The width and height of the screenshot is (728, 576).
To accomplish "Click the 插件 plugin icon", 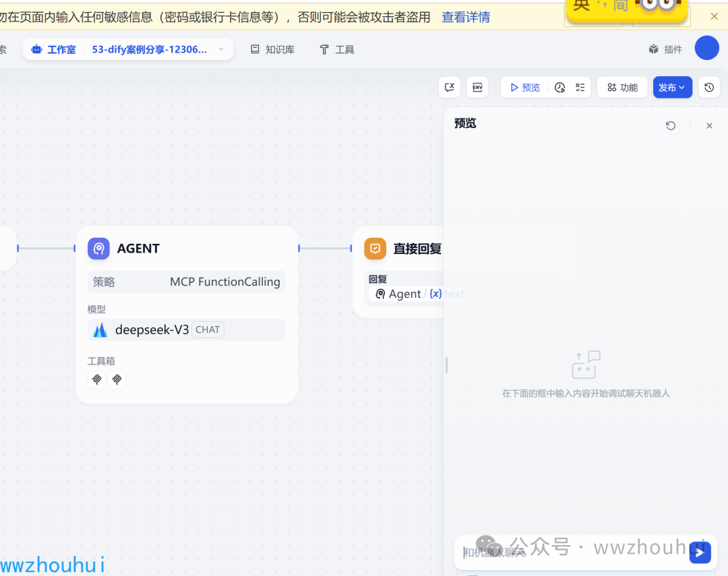I will [x=654, y=49].
